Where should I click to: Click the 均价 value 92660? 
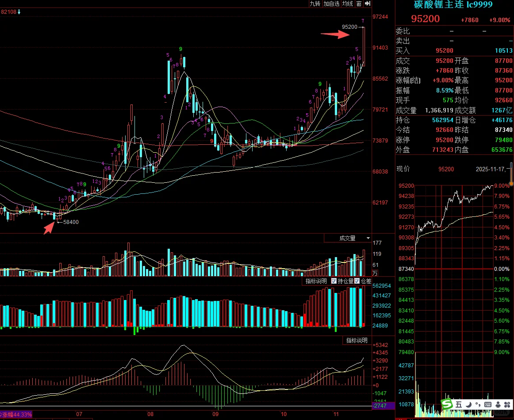coord(504,100)
